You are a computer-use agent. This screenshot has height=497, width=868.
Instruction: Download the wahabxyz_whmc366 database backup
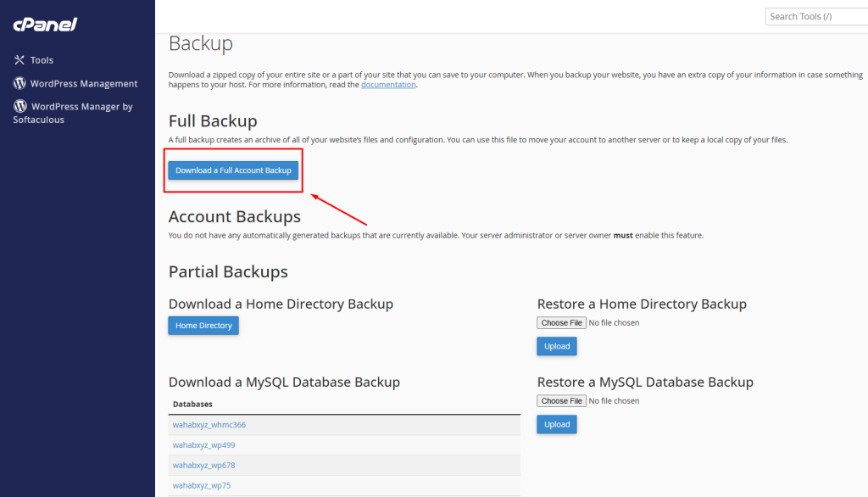(x=209, y=425)
